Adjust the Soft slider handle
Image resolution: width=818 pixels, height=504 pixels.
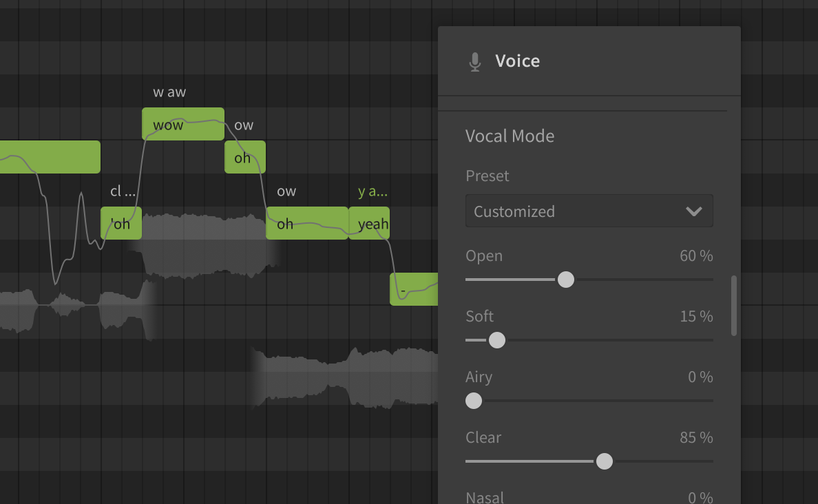click(x=496, y=340)
